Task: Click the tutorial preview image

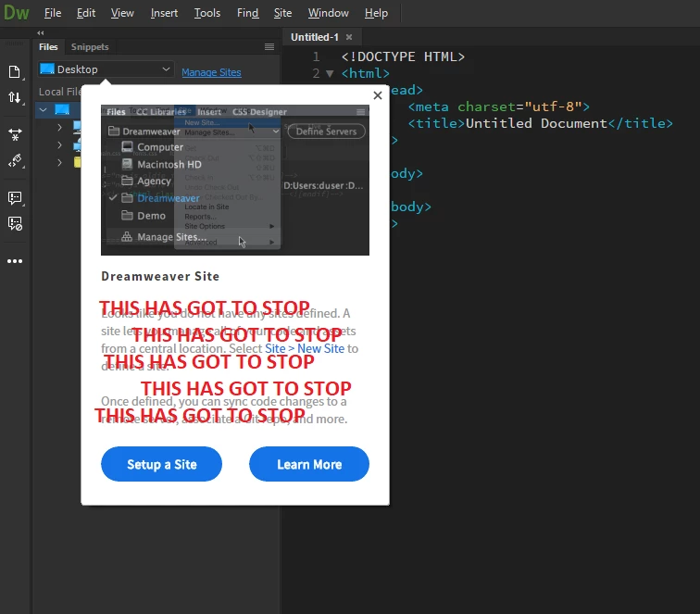Action: tap(235, 180)
